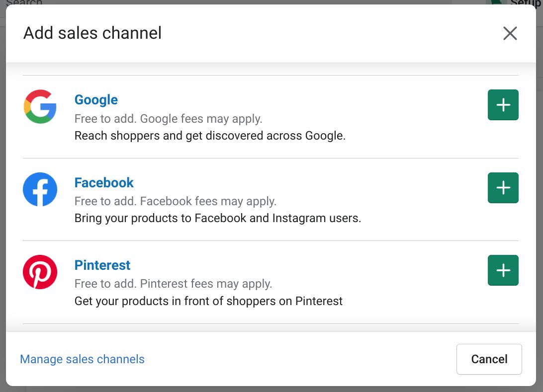543x392 pixels.
Task: Click the Cancel button
Action: coord(489,359)
